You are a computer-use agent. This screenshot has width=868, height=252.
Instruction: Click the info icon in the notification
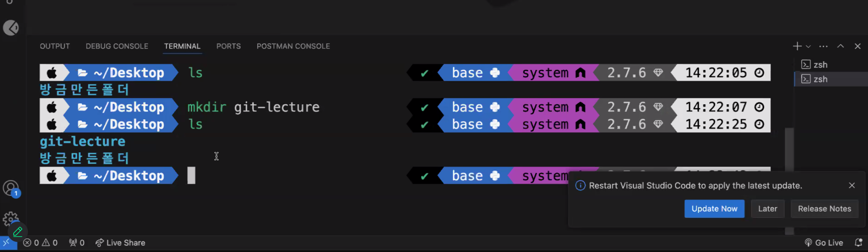pyautogui.click(x=580, y=185)
